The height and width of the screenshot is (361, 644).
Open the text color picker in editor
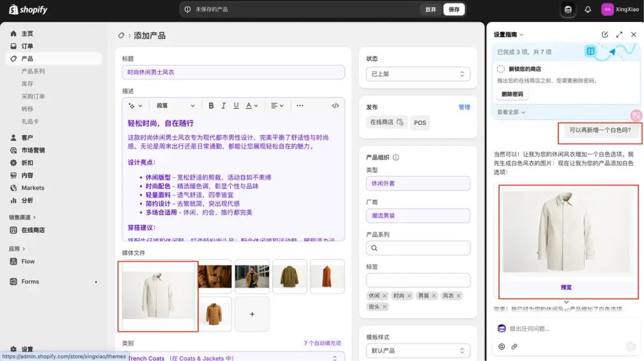(x=252, y=105)
